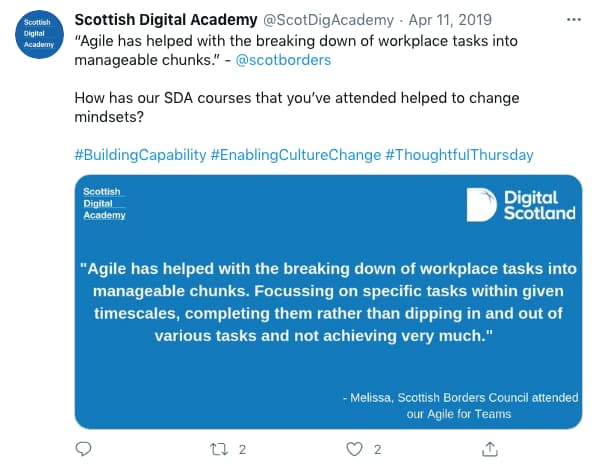Click the Scottish Digital Academy profile avatar
This screenshot has width=598, height=469.
[x=39, y=34]
